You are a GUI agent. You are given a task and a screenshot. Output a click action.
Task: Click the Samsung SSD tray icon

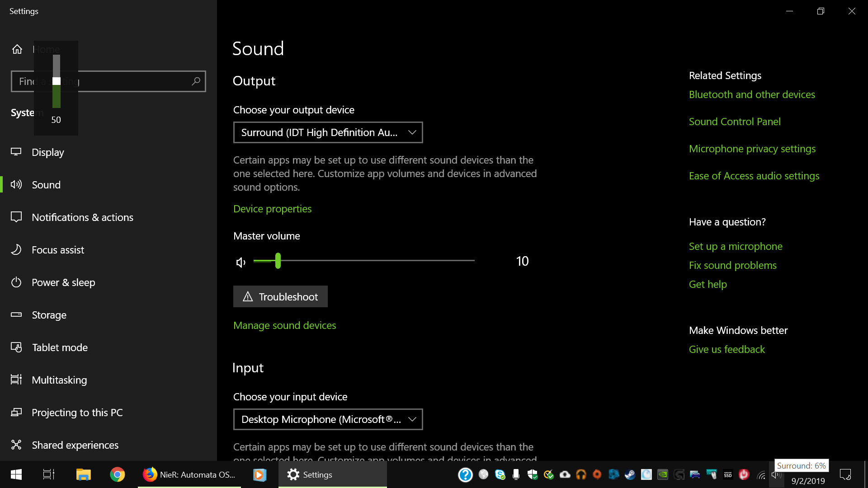tap(728, 474)
